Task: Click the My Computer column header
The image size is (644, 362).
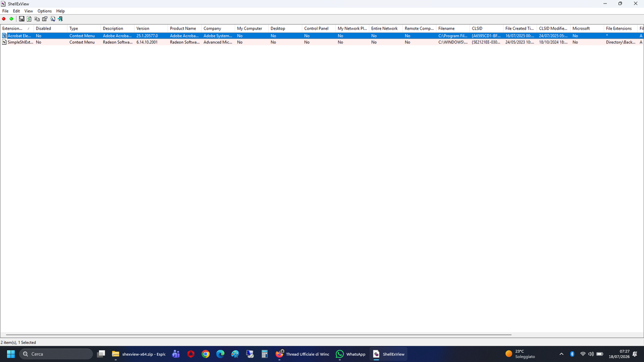Action: point(252,29)
